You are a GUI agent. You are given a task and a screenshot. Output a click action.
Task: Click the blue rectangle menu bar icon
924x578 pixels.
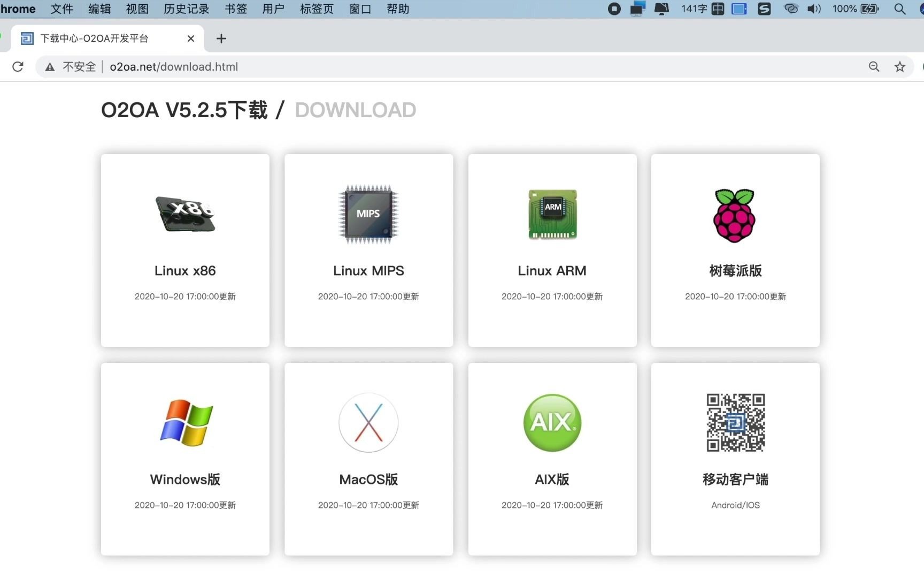(x=739, y=9)
